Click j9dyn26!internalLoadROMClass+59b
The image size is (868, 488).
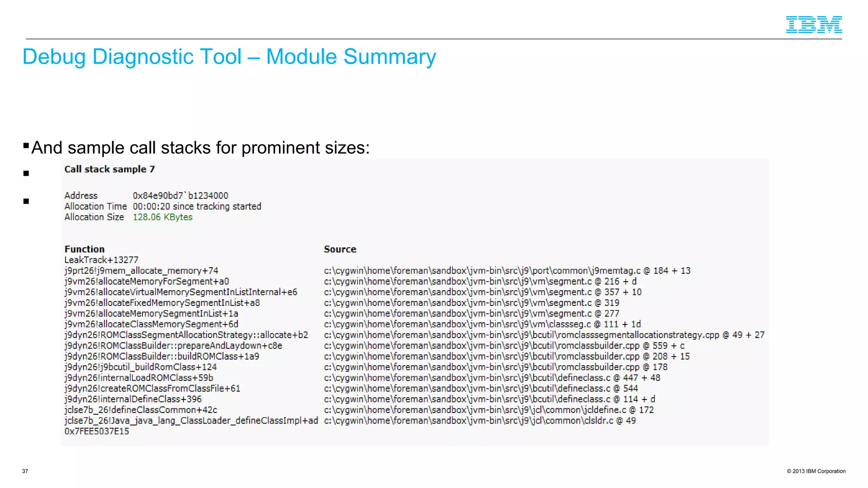[139, 377]
